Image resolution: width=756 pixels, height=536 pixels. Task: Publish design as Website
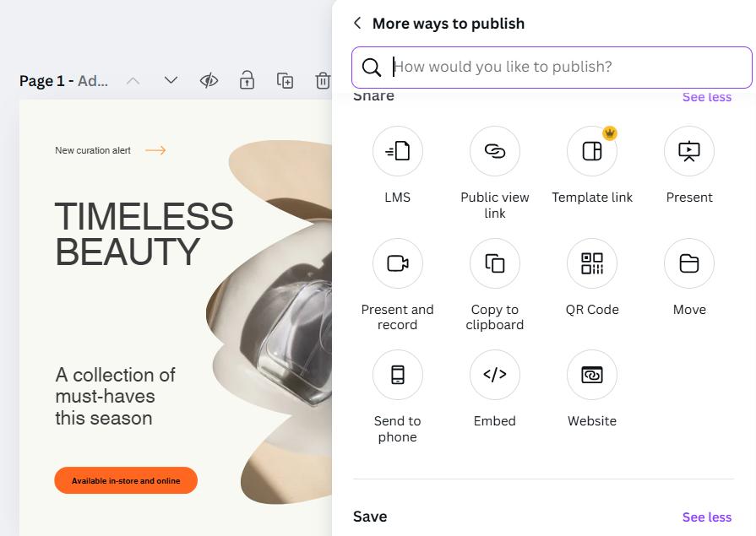[591, 375]
